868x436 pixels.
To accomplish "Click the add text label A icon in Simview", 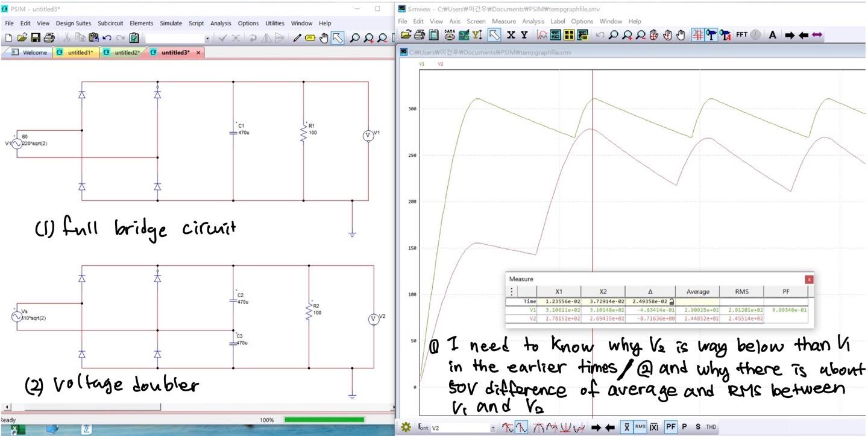I will click(x=772, y=35).
